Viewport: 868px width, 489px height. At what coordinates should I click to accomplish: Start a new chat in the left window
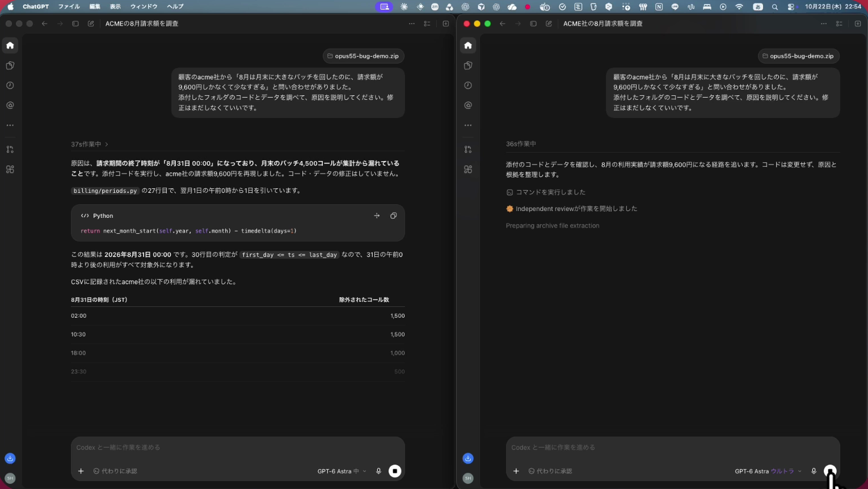(x=91, y=24)
